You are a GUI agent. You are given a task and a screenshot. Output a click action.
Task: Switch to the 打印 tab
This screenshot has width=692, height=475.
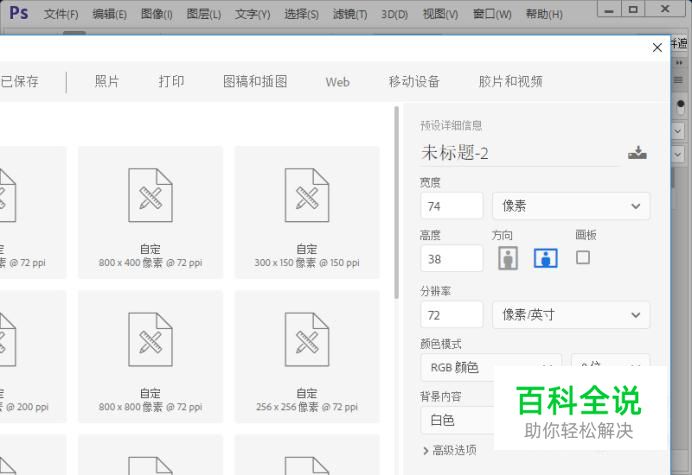click(x=171, y=82)
